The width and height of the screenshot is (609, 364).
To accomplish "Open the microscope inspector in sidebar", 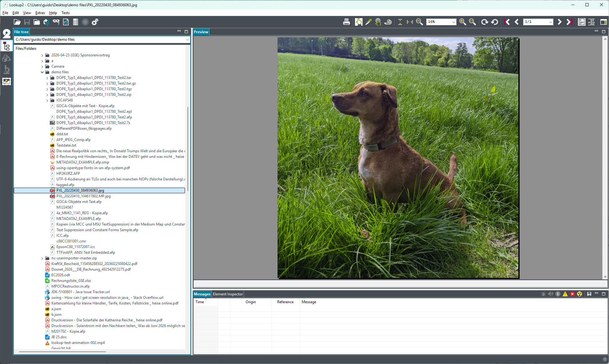I will tap(7, 70).
